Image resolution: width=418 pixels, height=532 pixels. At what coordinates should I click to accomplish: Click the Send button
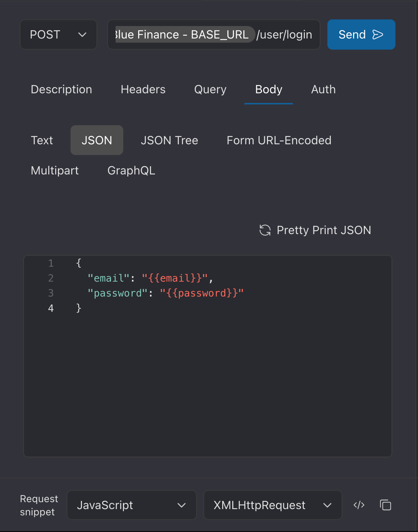361,35
